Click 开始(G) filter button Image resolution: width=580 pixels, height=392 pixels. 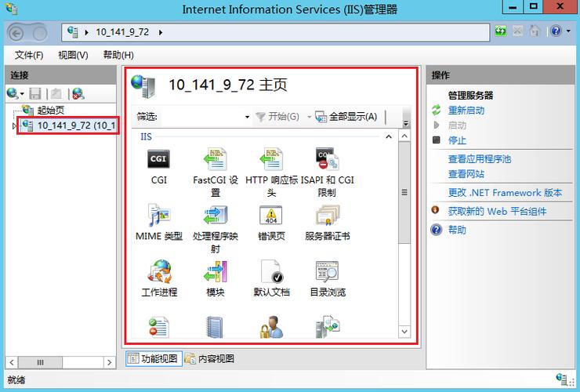(x=277, y=117)
